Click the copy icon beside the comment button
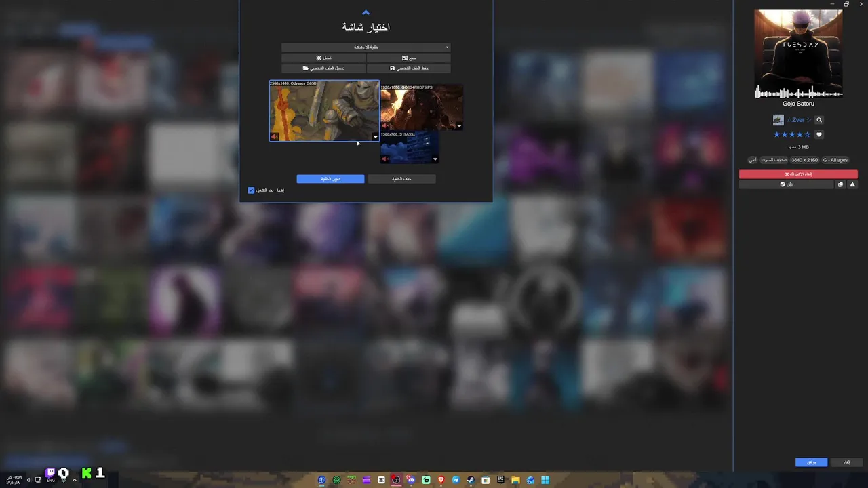The width and height of the screenshot is (868, 488). coord(841,184)
